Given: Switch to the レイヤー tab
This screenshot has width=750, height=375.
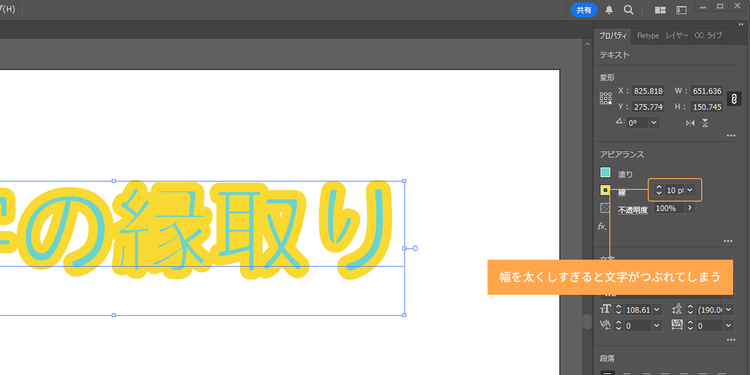Looking at the screenshot, I should [677, 36].
